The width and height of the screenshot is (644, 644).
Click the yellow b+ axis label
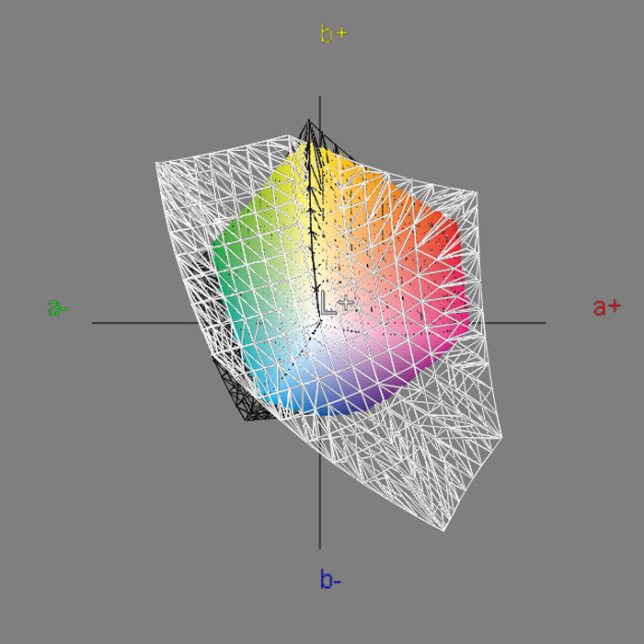[x=334, y=33]
